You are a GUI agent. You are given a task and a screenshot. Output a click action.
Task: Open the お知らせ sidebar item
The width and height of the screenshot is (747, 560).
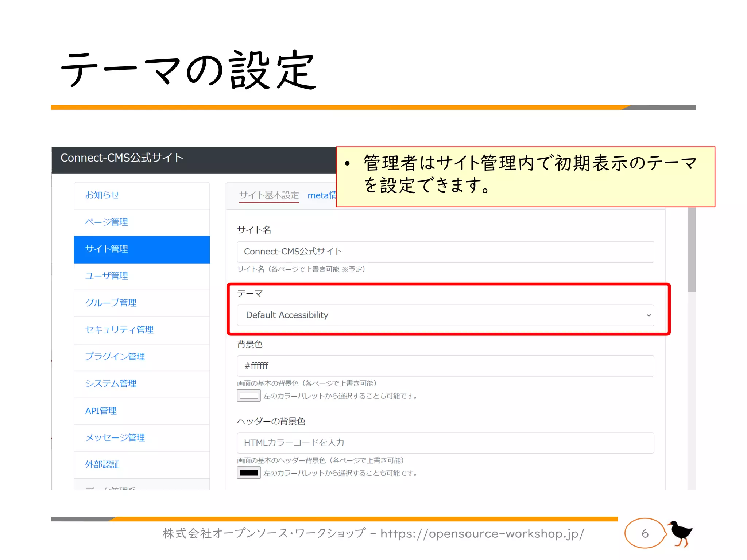pyautogui.click(x=142, y=195)
